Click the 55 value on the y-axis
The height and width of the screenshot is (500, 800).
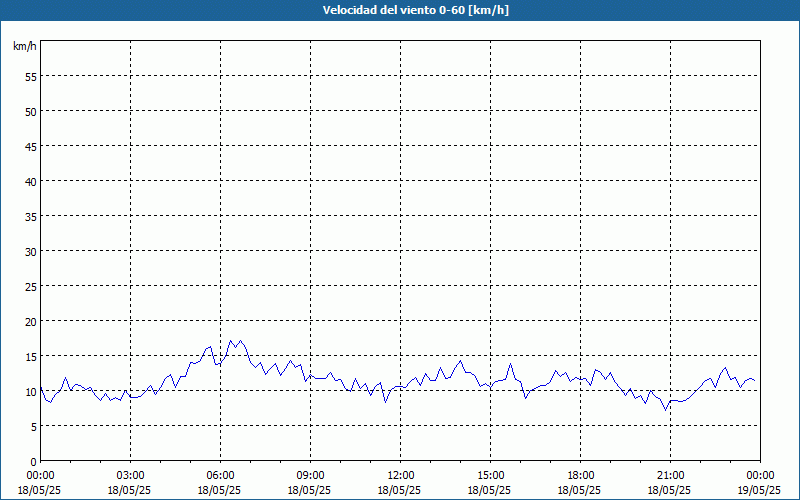pos(31,77)
